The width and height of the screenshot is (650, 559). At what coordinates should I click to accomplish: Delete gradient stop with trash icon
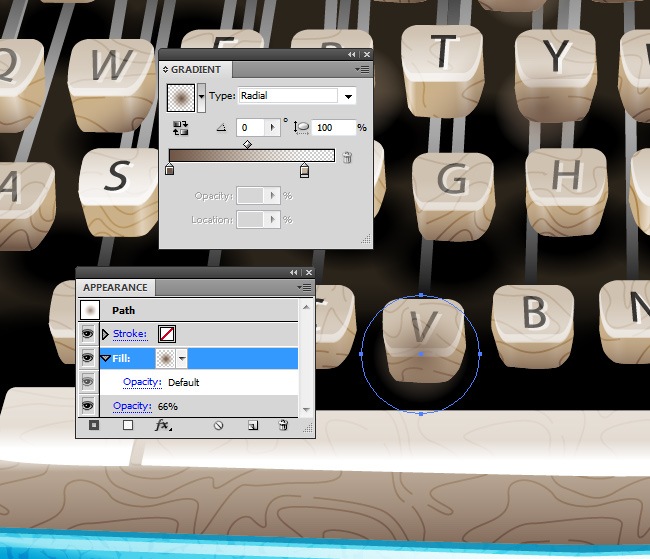tap(347, 157)
